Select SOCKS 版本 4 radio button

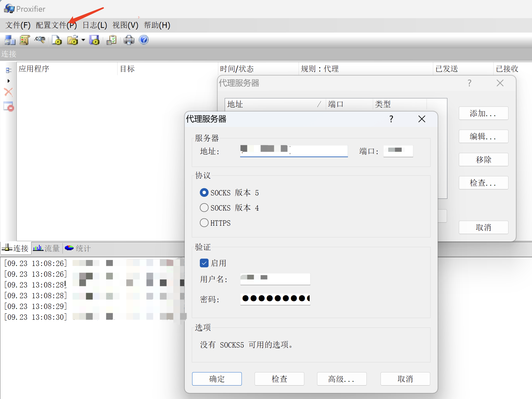coord(204,208)
